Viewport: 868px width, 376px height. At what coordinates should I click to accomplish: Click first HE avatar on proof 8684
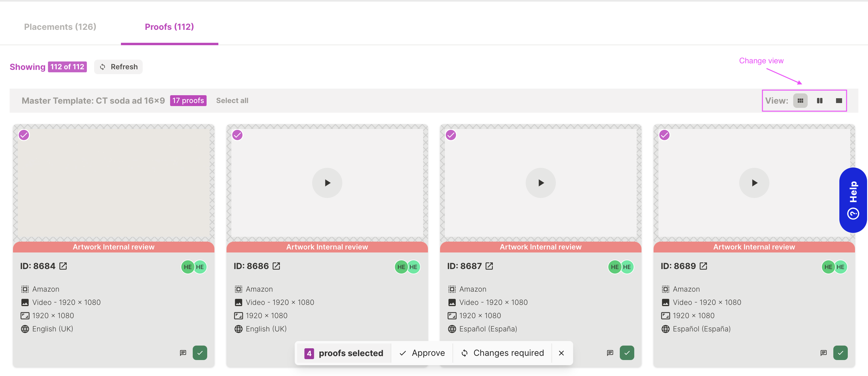(x=188, y=267)
